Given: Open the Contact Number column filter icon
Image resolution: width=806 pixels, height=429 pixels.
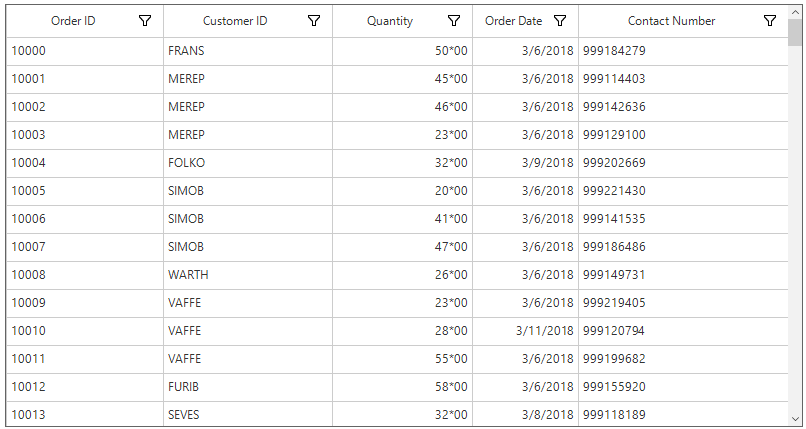Looking at the screenshot, I should click(770, 21).
